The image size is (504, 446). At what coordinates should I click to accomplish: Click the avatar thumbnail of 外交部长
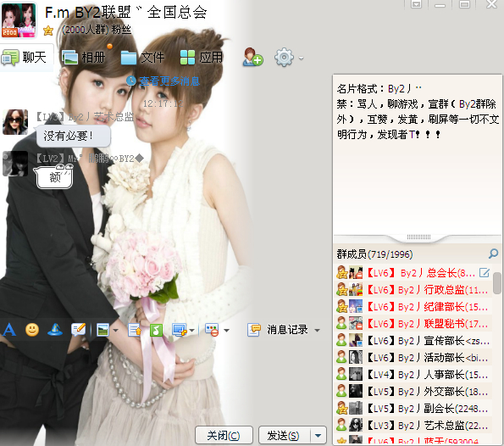click(356, 391)
